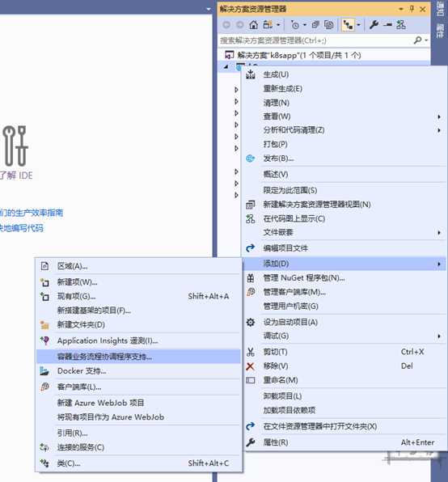The image size is (448, 482).
Task: Open the 生产效率指南 link on start page
Action: 32,213
